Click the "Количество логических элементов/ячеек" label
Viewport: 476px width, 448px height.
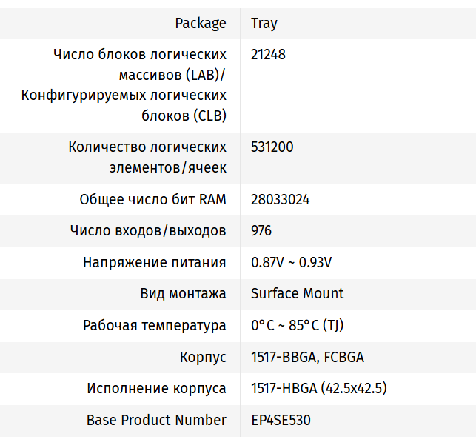(x=147, y=157)
